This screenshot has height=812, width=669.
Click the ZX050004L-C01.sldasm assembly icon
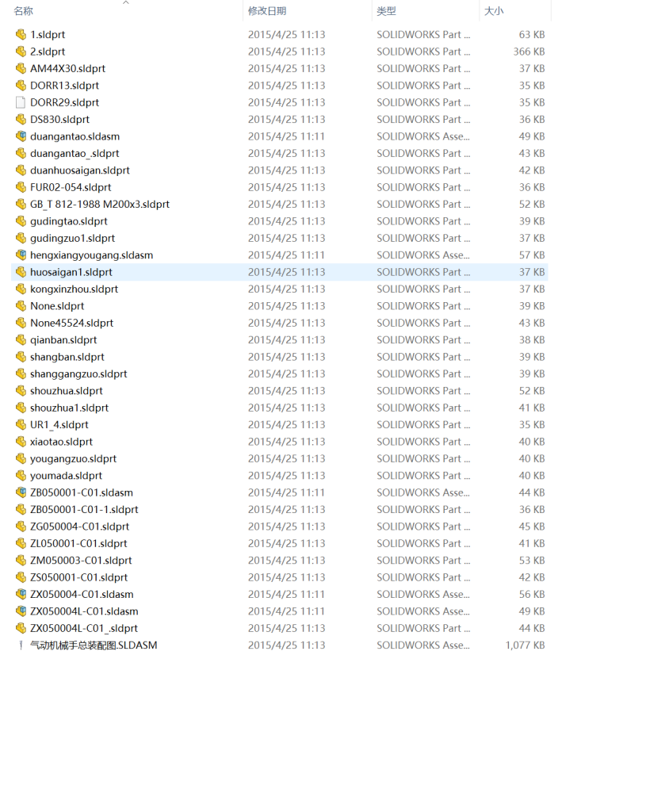21,611
